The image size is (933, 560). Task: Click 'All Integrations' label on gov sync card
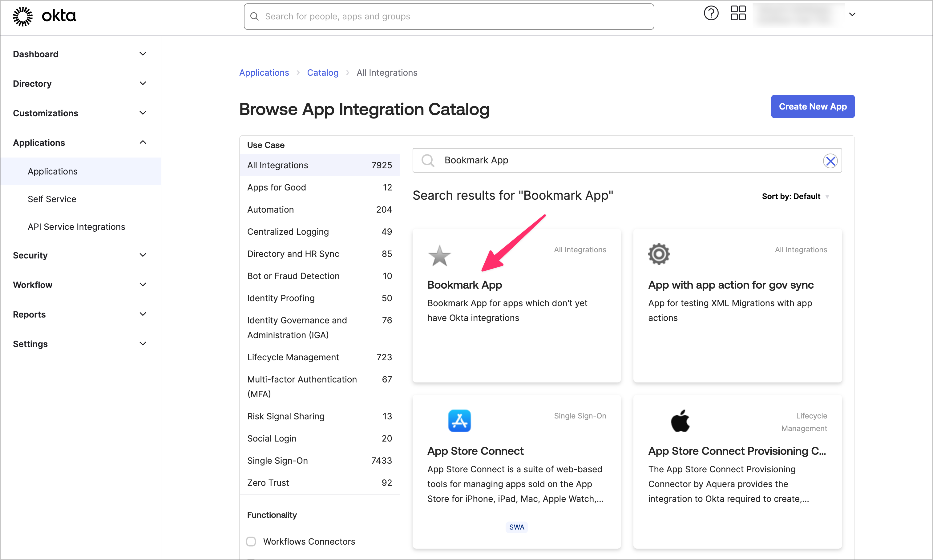click(801, 250)
